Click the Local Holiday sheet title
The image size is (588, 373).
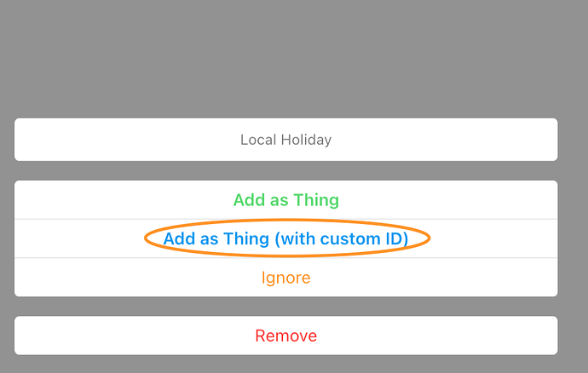point(285,140)
